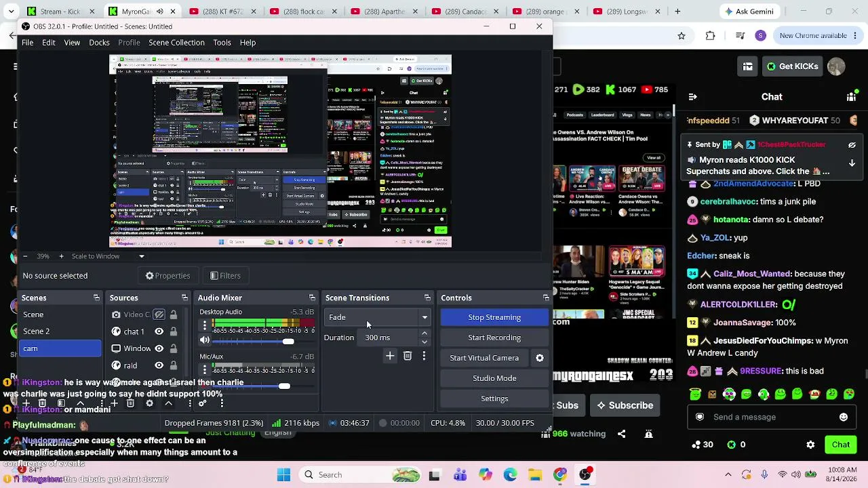Toggle lock on Video C. source
Viewport: 868px width, 488px height.
click(174, 314)
